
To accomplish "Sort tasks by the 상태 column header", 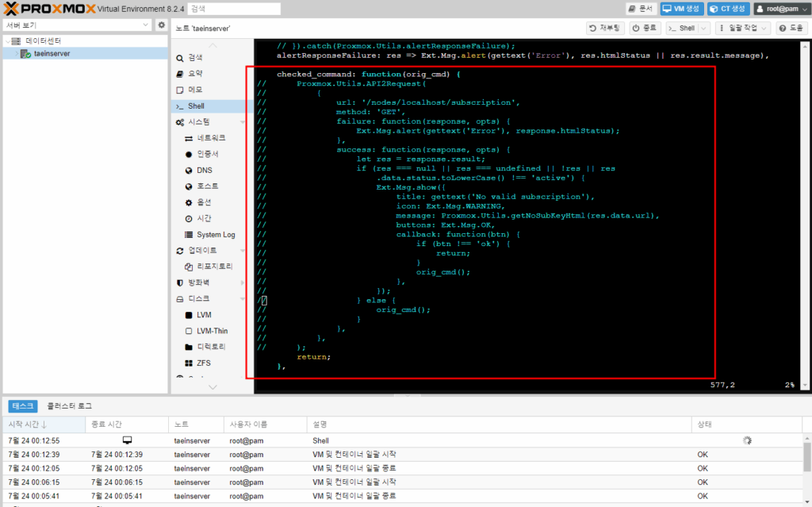I will point(746,424).
